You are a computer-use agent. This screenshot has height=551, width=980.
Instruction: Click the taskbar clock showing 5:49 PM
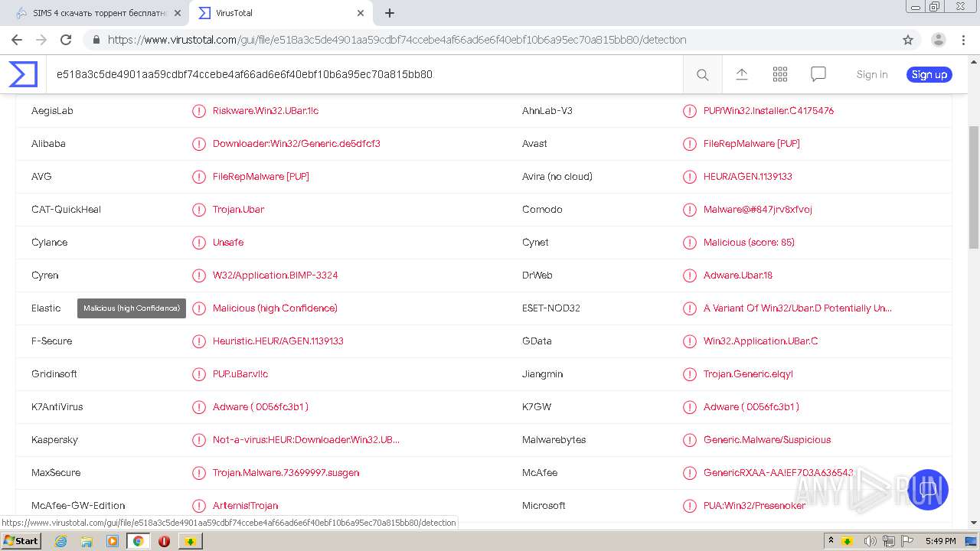(940, 541)
